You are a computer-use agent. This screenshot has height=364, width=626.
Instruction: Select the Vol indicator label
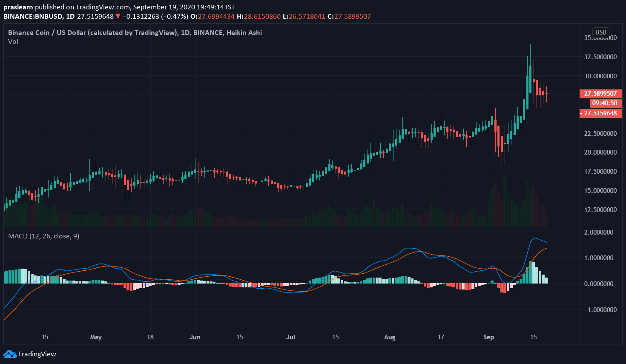(13, 42)
